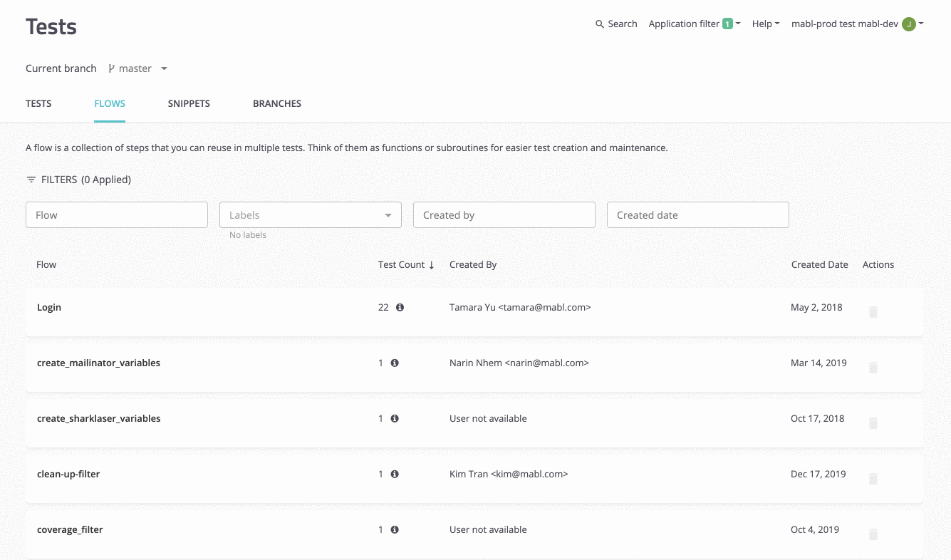Click the date Oct 17, 2018
Image resolution: width=951 pixels, height=560 pixels.
[x=817, y=419]
